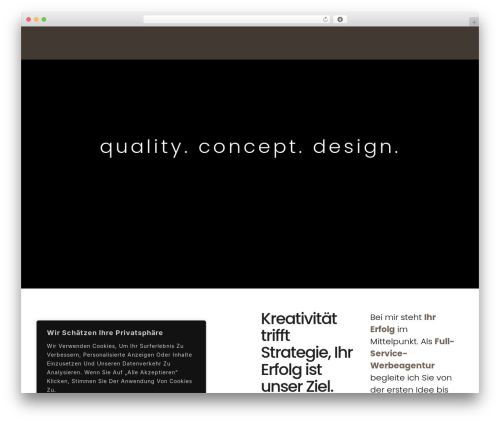
Task: Click the red close window button
Action: pyautogui.click(x=29, y=19)
